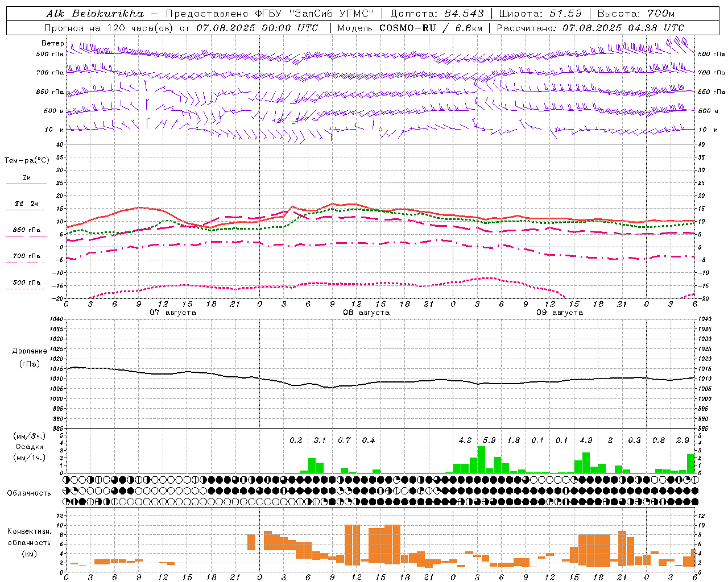Click the 'Долгота: 84.543' longitude value
Viewport: 728px width, 582px height.
[x=437, y=14]
